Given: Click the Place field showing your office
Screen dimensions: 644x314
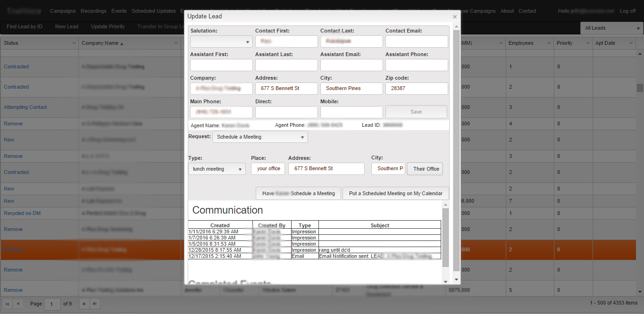Looking at the screenshot, I should (268, 169).
